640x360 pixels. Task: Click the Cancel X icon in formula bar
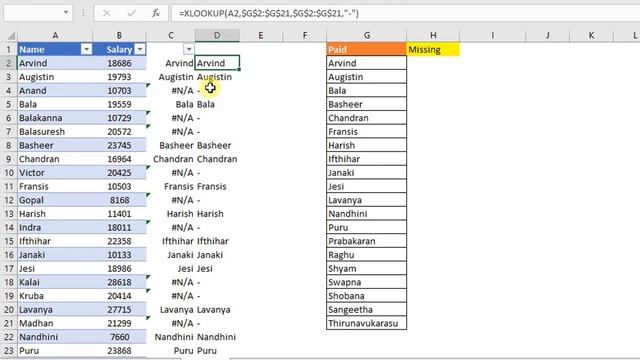tap(107, 13)
